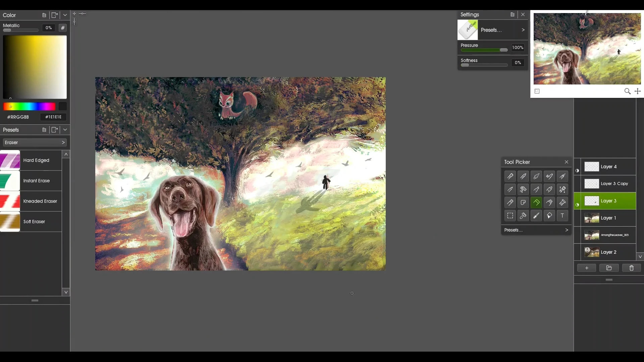Image resolution: width=644 pixels, height=362 pixels.
Task: Pick the Paint Roller tool
Action: click(x=523, y=189)
